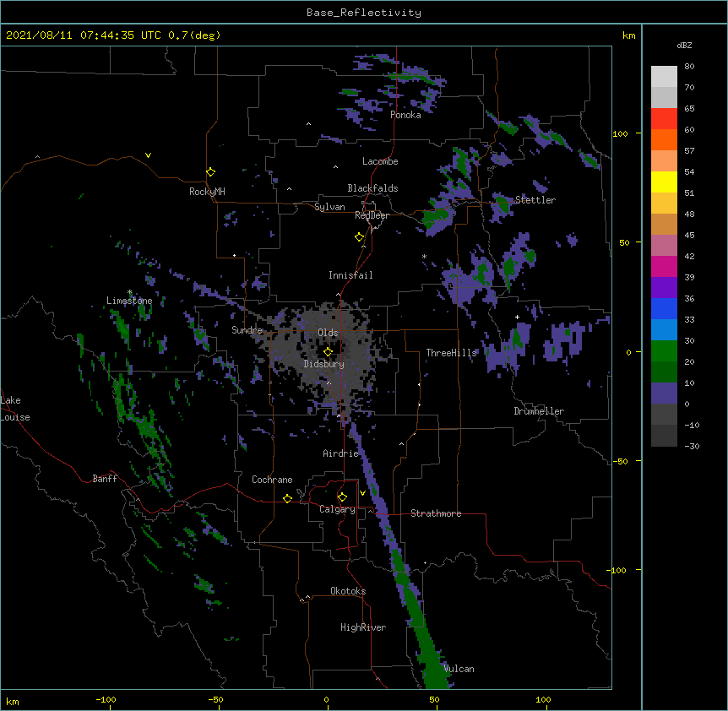Click the km unit label at bottom left
728x711 pixels.
[x=13, y=701]
